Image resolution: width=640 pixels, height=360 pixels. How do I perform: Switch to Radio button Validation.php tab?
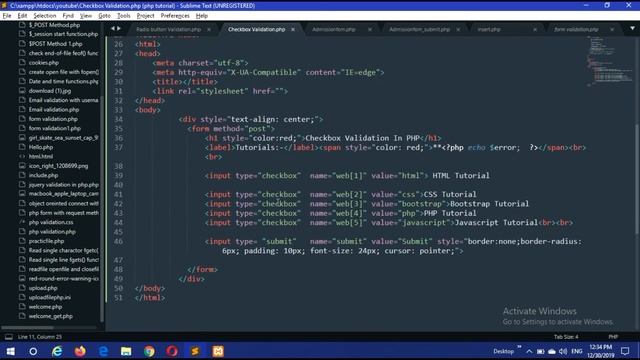pos(169,29)
